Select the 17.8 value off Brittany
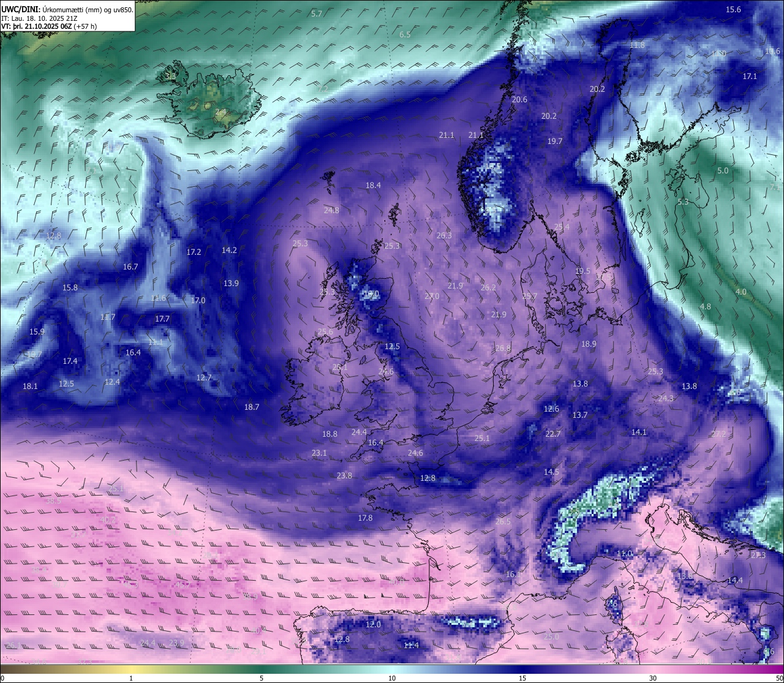The width and height of the screenshot is (784, 683). click(x=365, y=518)
